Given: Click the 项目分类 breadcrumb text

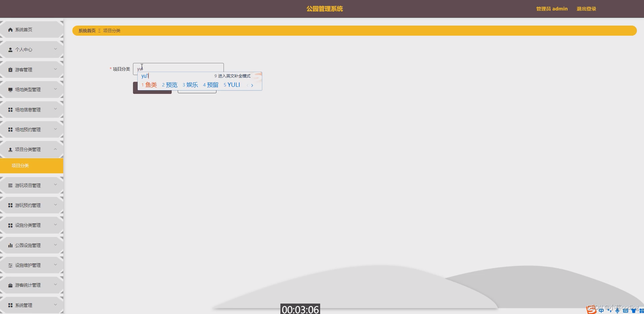Looking at the screenshot, I should 112,31.
